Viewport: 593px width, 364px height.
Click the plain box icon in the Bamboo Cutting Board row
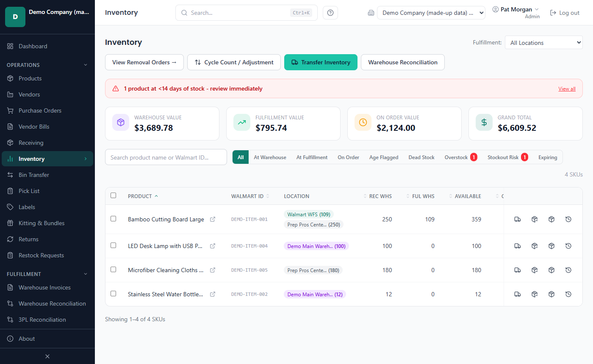(x=551, y=219)
